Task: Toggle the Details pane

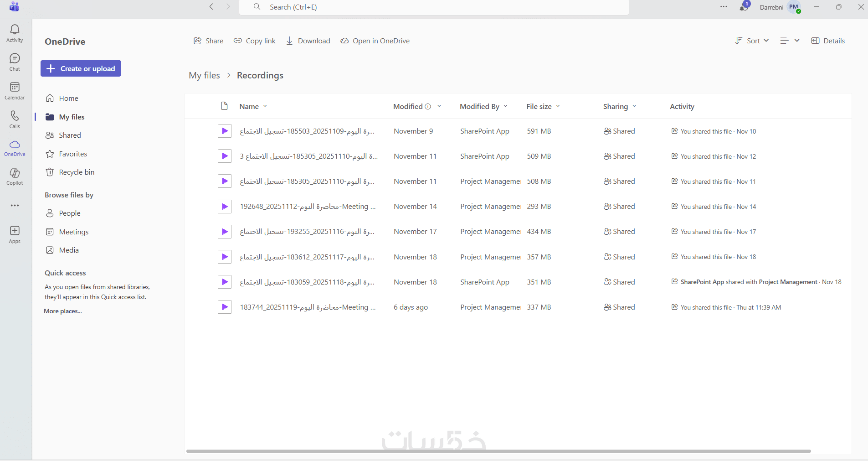Action: [828, 41]
